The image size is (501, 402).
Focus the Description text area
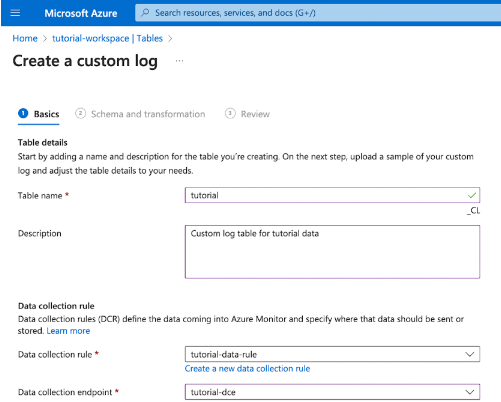(x=332, y=252)
